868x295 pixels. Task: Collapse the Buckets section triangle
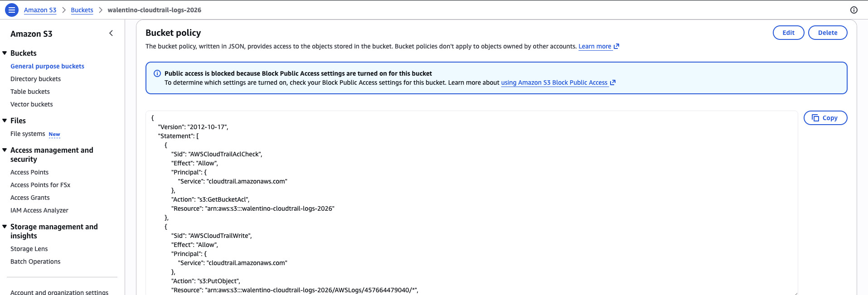pos(5,53)
